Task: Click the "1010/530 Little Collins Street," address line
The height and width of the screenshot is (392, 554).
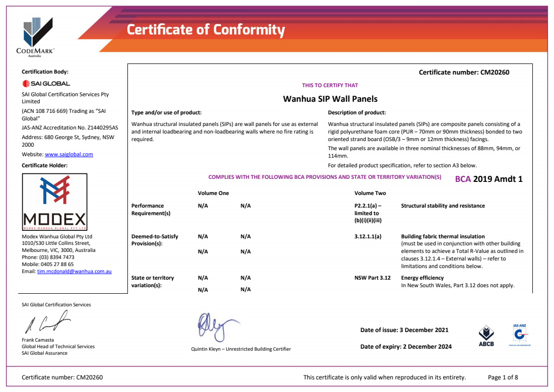Action: point(56,243)
